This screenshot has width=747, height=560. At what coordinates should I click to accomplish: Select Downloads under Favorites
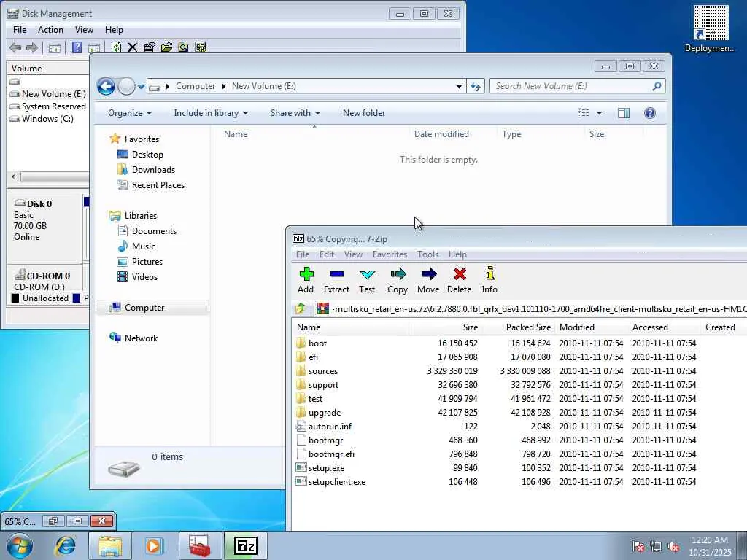[153, 169]
